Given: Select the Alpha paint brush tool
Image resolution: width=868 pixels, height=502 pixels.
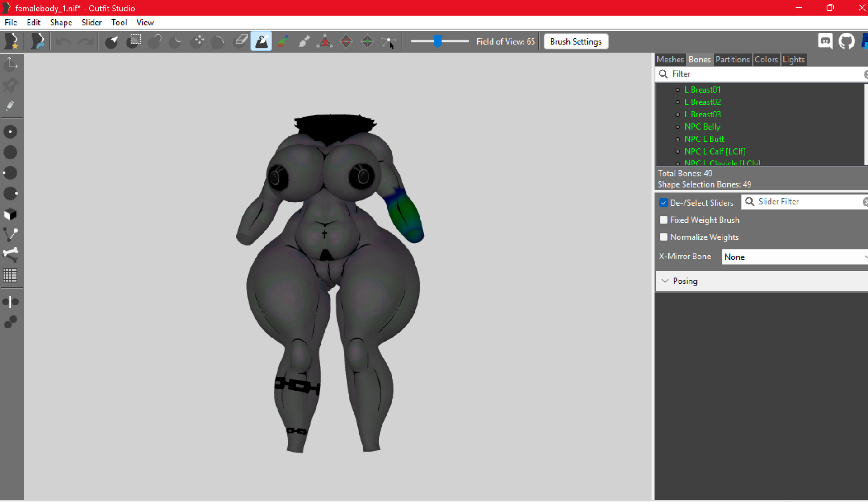Looking at the screenshot, I should point(304,42).
